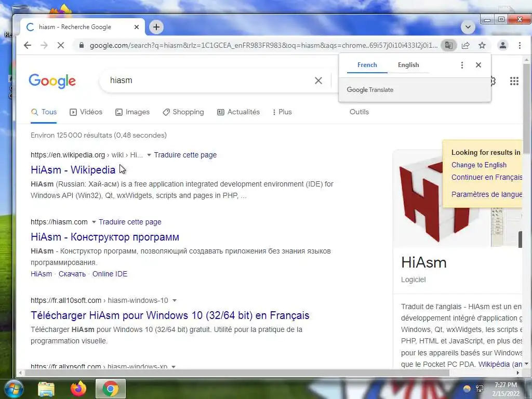Click the horizontal scrollbar at bottom
532x399 pixels.
(237, 373)
